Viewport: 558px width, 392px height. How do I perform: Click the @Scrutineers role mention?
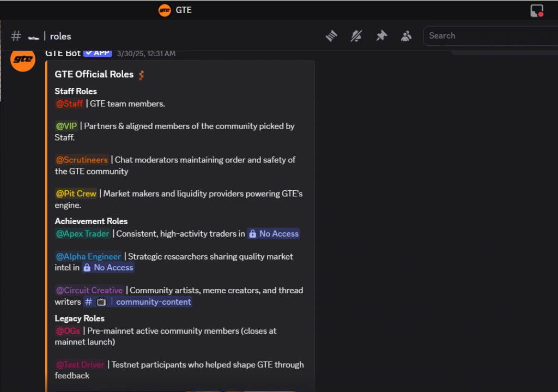click(x=82, y=160)
